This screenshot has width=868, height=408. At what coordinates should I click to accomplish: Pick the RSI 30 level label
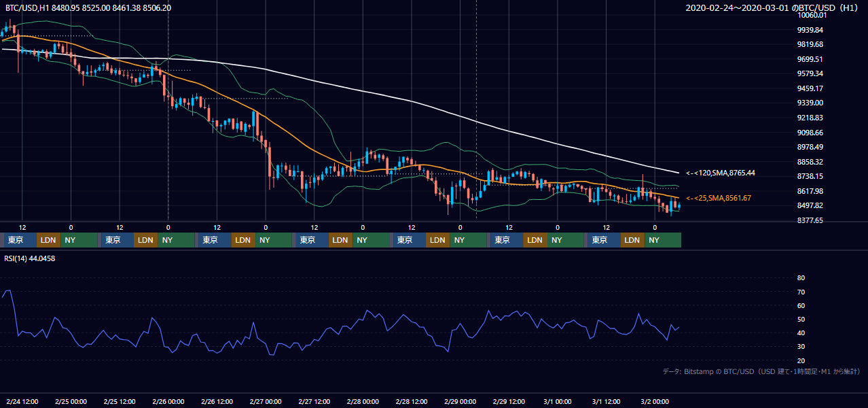point(801,347)
